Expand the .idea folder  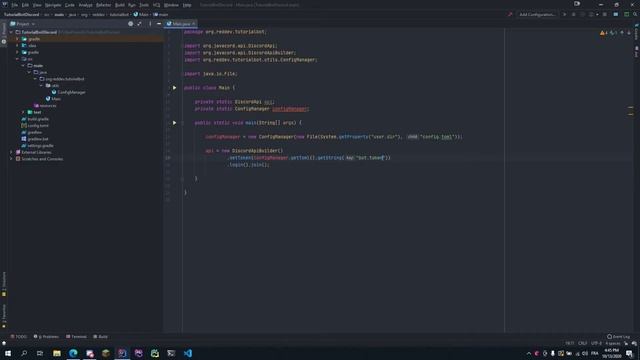click(x=18, y=46)
